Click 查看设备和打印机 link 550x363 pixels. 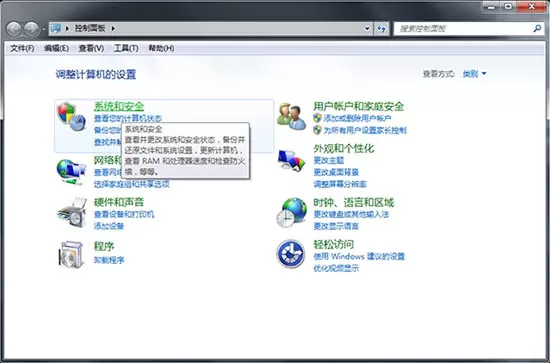[124, 214]
